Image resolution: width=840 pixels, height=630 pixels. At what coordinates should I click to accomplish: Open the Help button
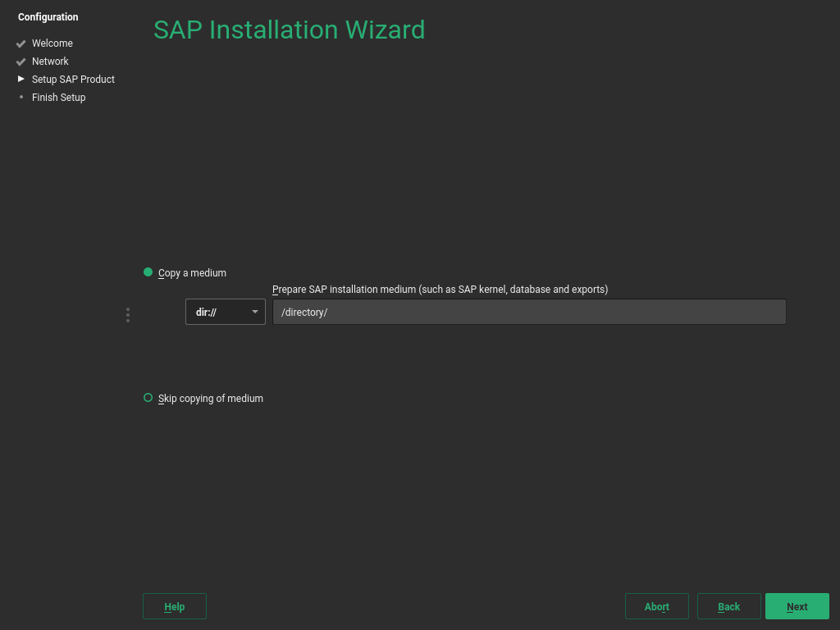(x=174, y=606)
